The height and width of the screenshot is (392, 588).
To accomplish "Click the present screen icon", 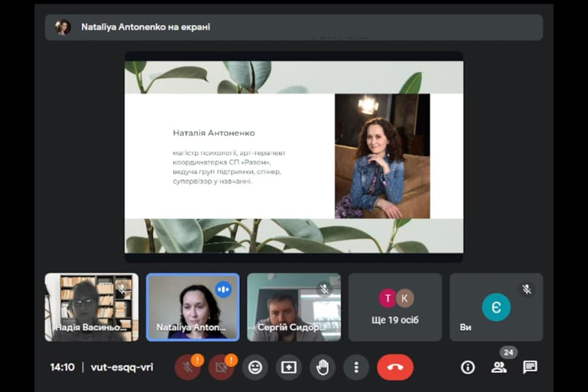I will (289, 367).
